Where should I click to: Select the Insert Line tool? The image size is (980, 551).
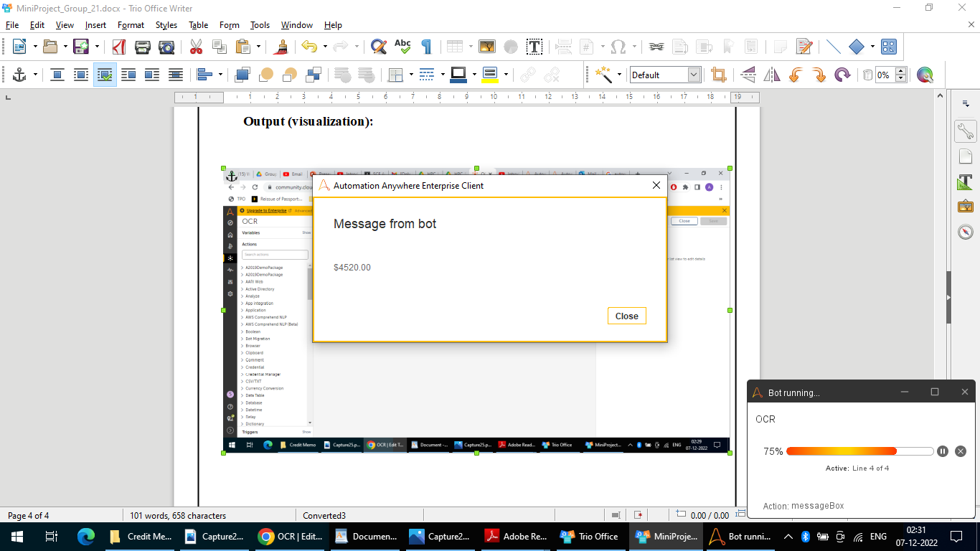point(833,47)
